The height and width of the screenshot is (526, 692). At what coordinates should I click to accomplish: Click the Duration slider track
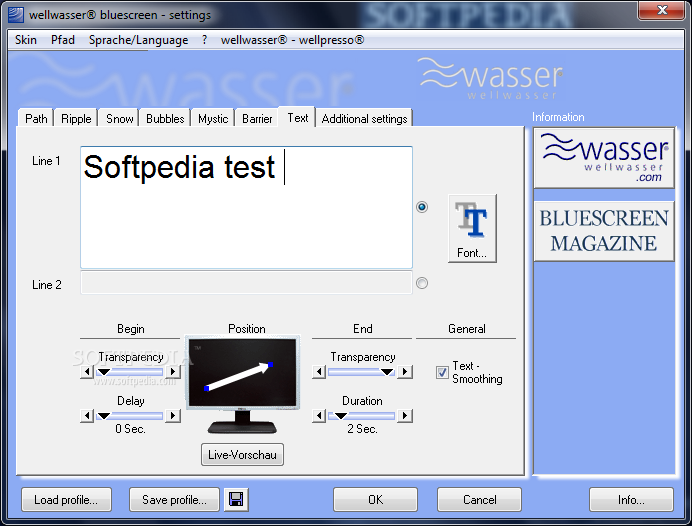click(x=362, y=415)
